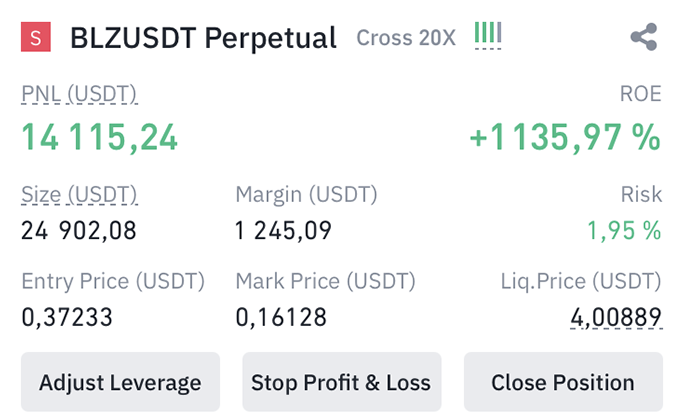Tap the Size (USDT) label
The height and width of the screenshot is (416, 690).
click(79, 194)
